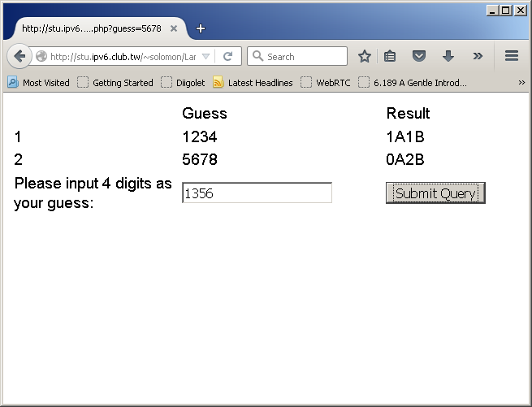Close the current guess=5678 tab
Viewport: 532px width, 407px height.
(x=173, y=28)
